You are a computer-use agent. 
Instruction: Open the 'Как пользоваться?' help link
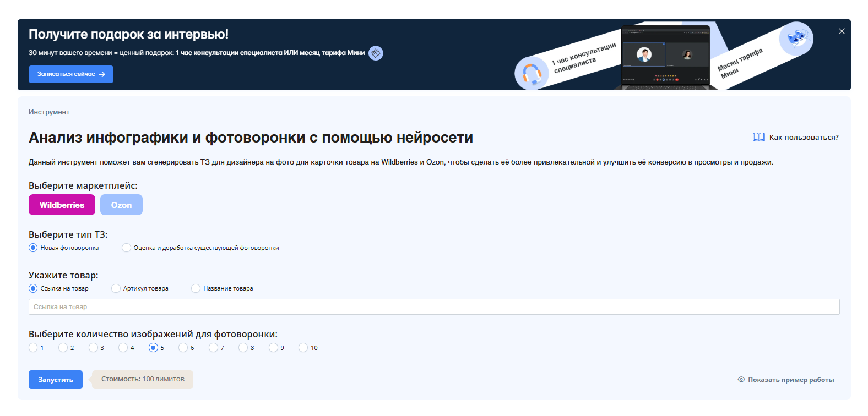pyautogui.click(x=804, y=138)
